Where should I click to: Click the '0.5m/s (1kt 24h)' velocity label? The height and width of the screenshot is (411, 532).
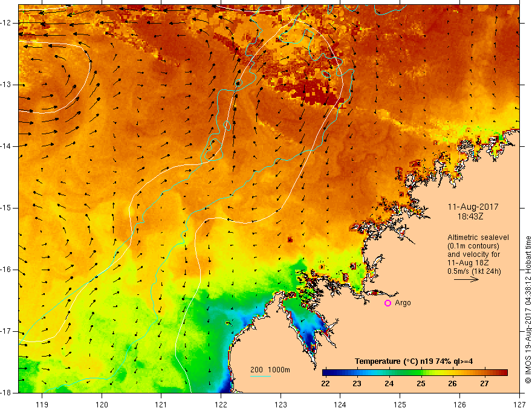click(475, 271)
